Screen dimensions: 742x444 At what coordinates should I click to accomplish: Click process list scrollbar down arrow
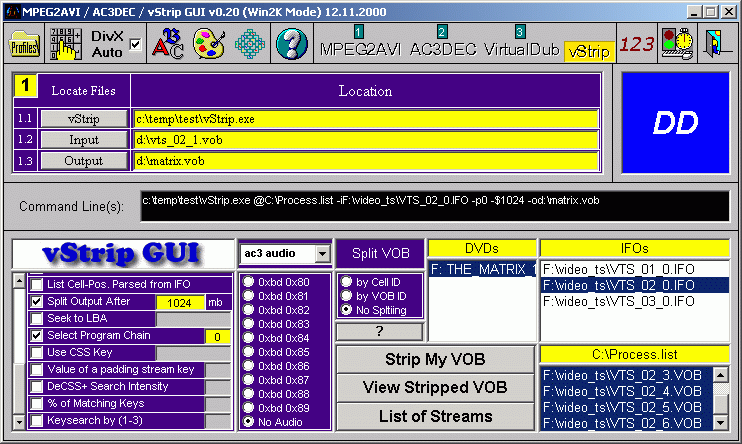[x=721, y=422]
